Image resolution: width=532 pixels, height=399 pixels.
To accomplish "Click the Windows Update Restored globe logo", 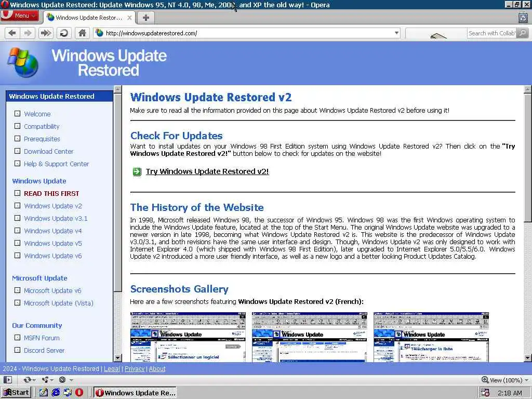I will coord(23,62).
